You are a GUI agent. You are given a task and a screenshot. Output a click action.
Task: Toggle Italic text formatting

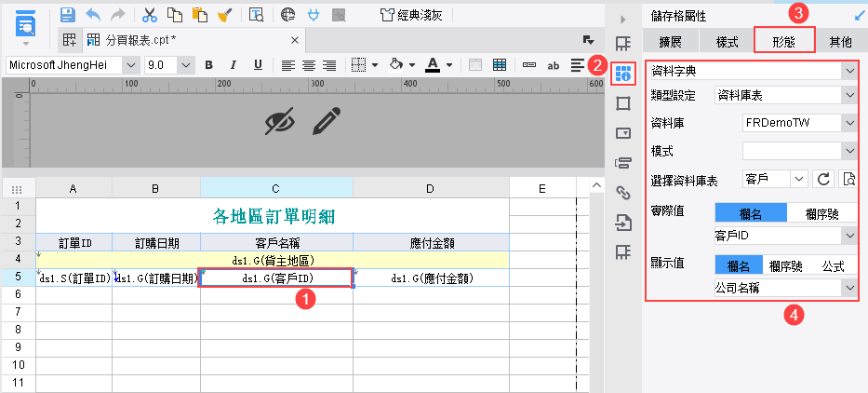[x=234, y=65]
